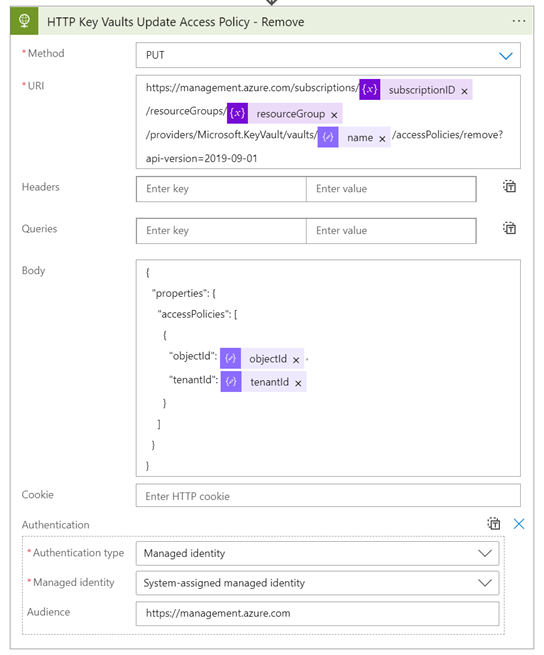Screen dimensions: 544x655
Task: Remove the tenantId token from the Body
Action: click(298, 383)
